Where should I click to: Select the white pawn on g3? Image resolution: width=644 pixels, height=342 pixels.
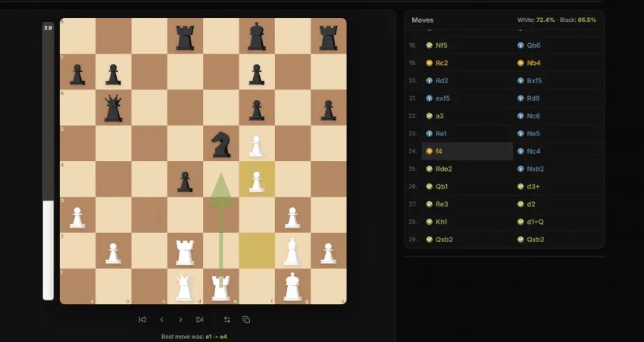(x=292, y=217)
